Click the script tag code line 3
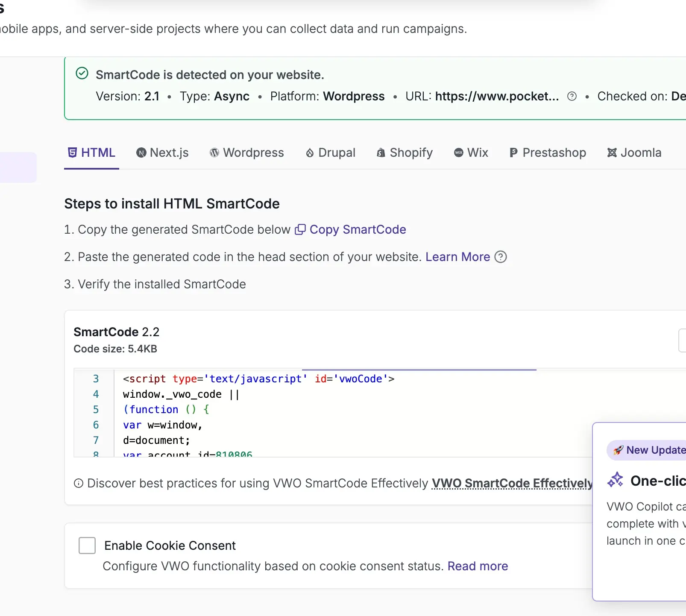The width and height of the screenshot is (686, 616). pyautogui.click(x=259, y=379)
